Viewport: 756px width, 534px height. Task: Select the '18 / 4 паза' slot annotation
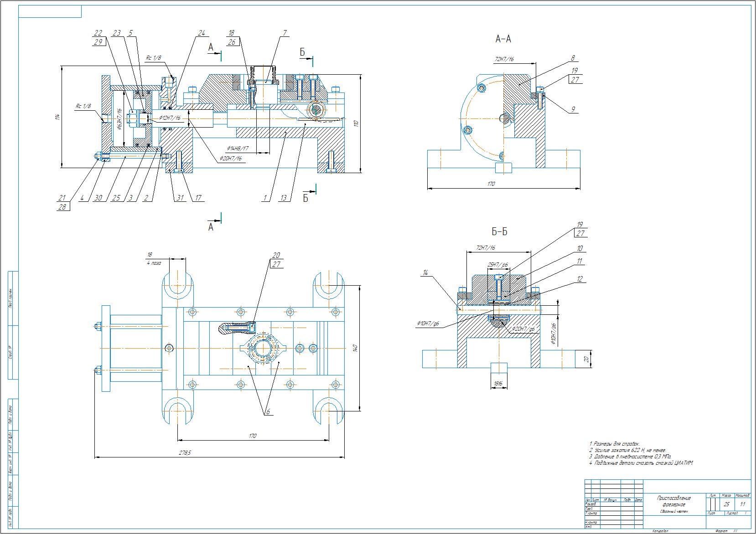tap(153, 259)
